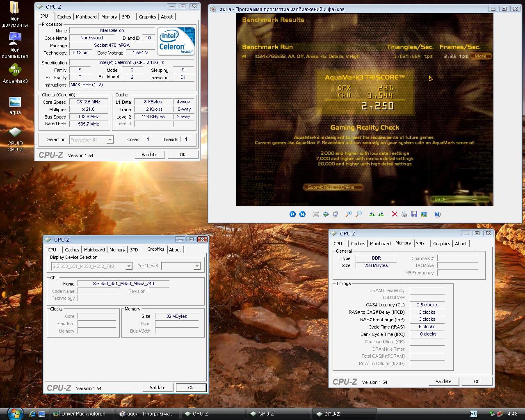Save image with the floppy disk icon
This screenshot has height=420, width=525.
(x=414, y=214)
